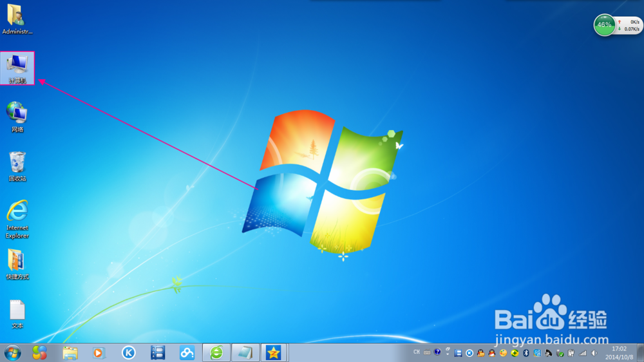
Task: Click the network speed readout 0K/s widget
Action: (x=629, y=26)
